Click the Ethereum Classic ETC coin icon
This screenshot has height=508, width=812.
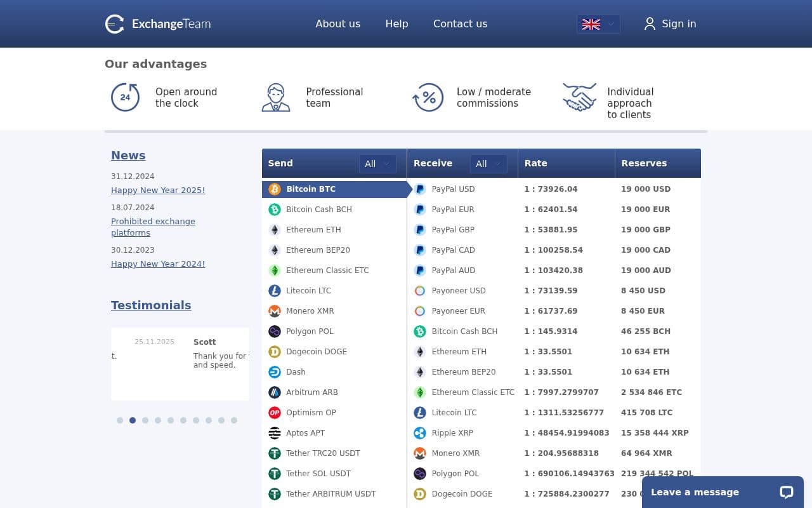pos(275,270)
